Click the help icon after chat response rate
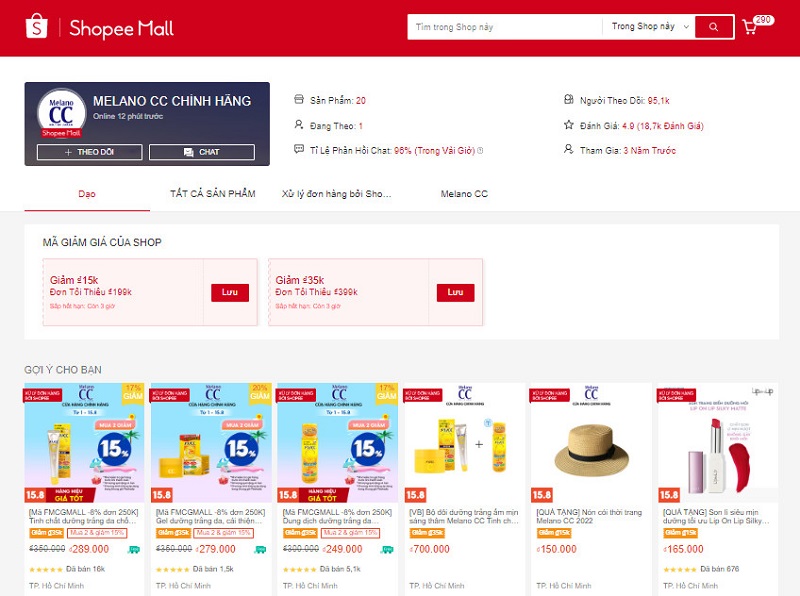800x596 pixels. point(480,151)
